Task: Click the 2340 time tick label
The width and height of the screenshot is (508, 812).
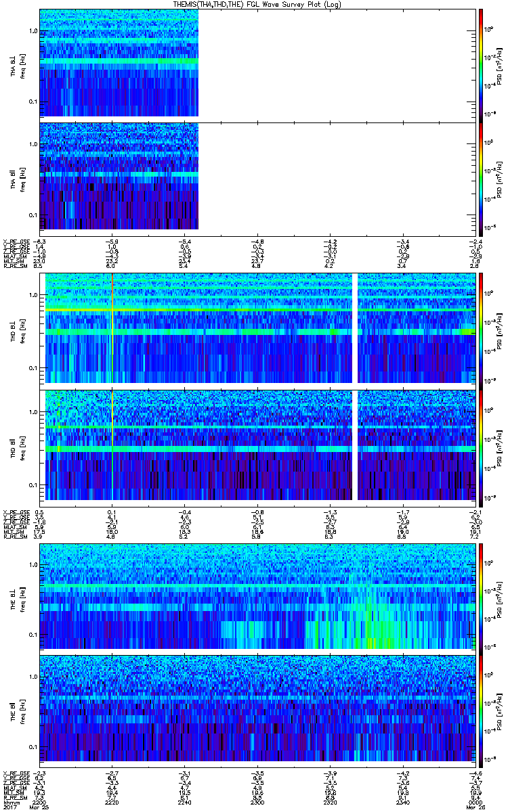Action: pos(404,803)
